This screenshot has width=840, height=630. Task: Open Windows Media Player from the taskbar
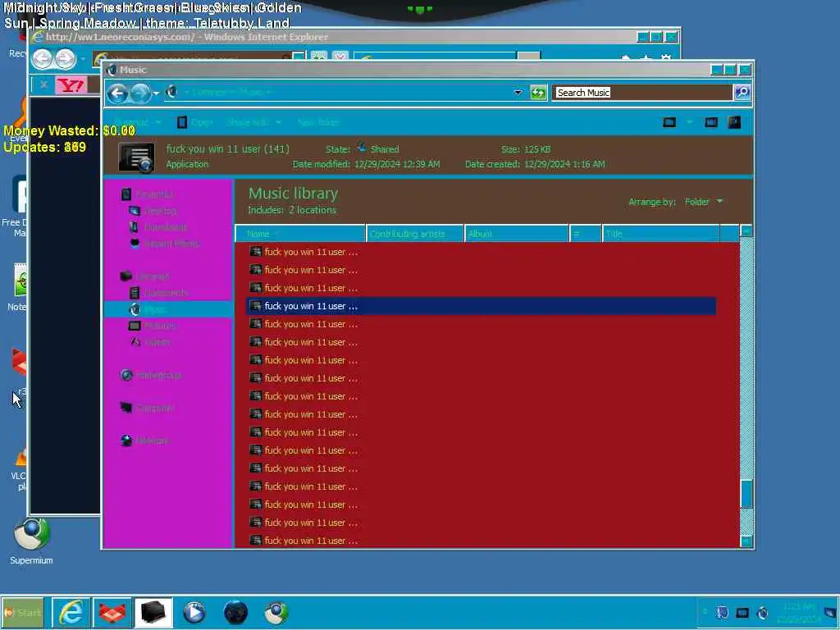click(x=194, y=612)
